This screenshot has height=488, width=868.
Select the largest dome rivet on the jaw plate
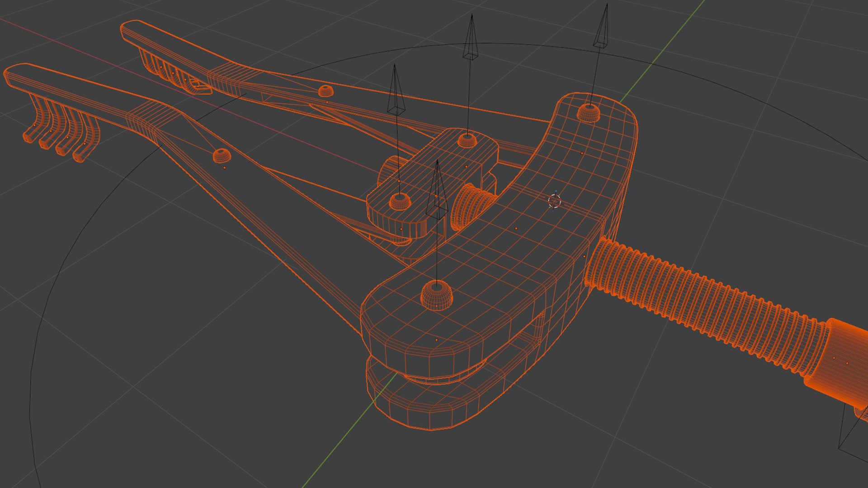(437, 295)
